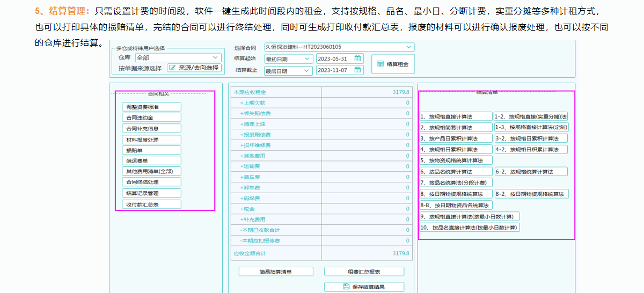Click the 保存结算结果 save button
Screen dimensions: 644x293
pyautogui.click(x=364, y=287)
